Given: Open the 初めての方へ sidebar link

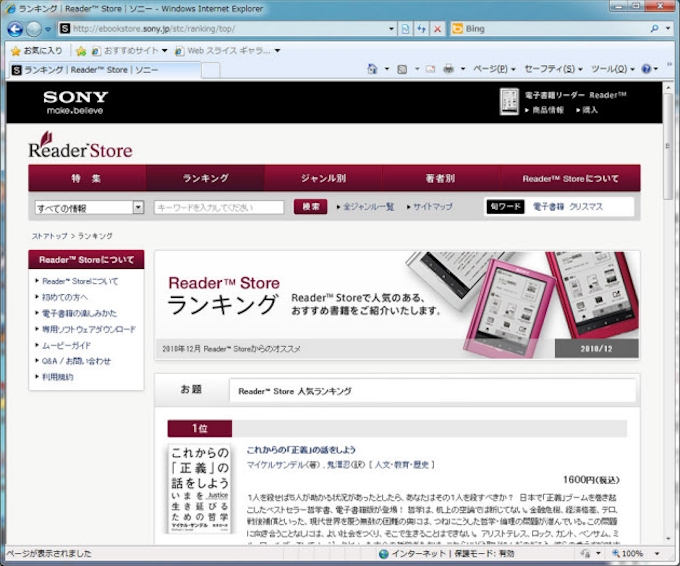Looking at the screenshot, I should [65, 297].
